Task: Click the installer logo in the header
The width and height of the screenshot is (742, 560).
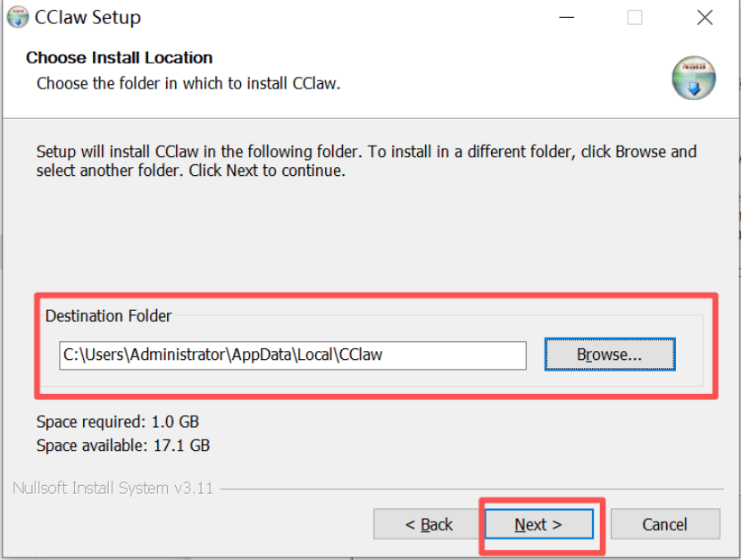Action: coord(694,78)
